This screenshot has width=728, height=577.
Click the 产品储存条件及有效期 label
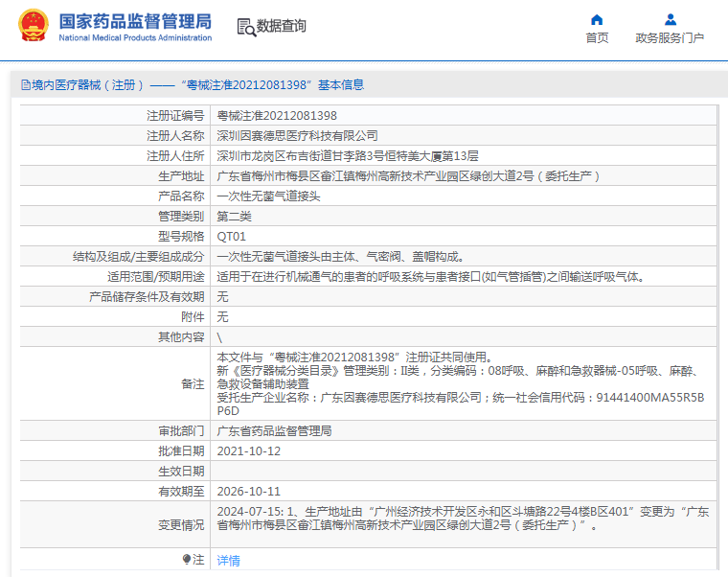[147, 297]
